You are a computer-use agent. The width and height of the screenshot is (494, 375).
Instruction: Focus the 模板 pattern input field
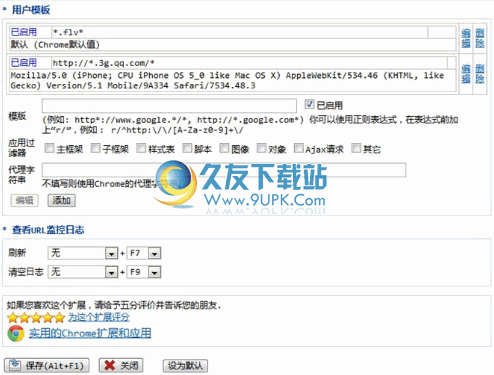[169, 106]
